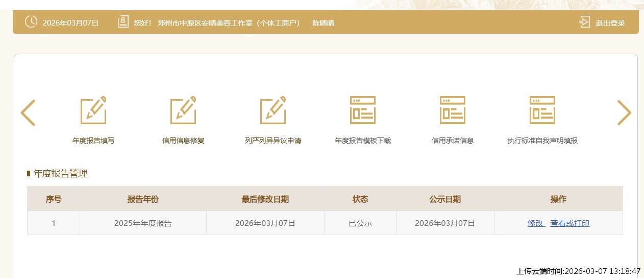Viewport: 644px width, 278px height.
Task: Select the 年度报告模板下载 text label
Action: point(363,141)
